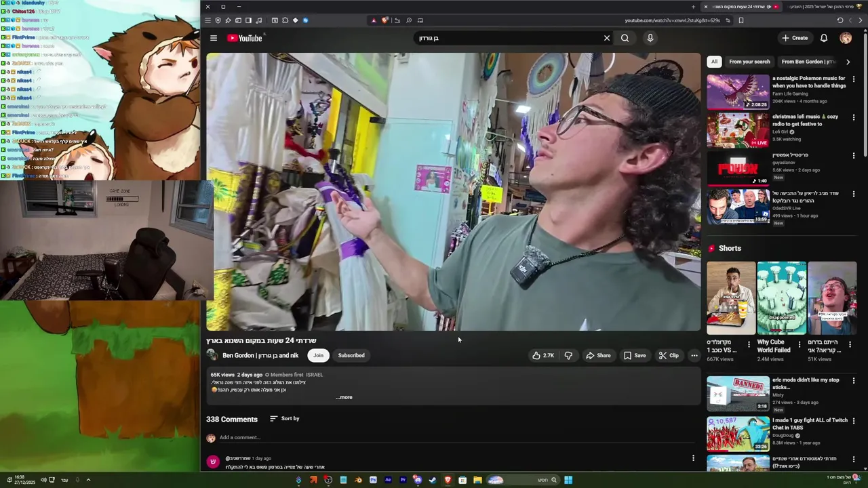Open Brave browser from the taskbar
This screenshot has width=868, height=488.
click(x=448, y=480)
